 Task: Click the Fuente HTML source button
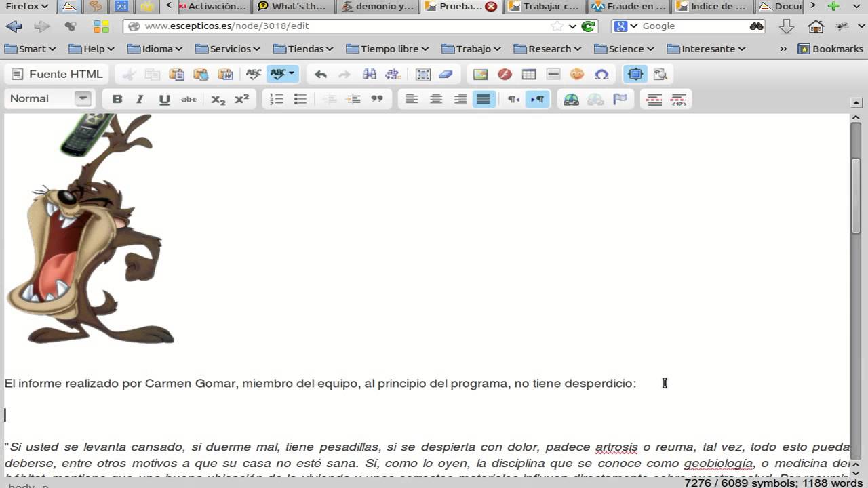tap(58, 74)
